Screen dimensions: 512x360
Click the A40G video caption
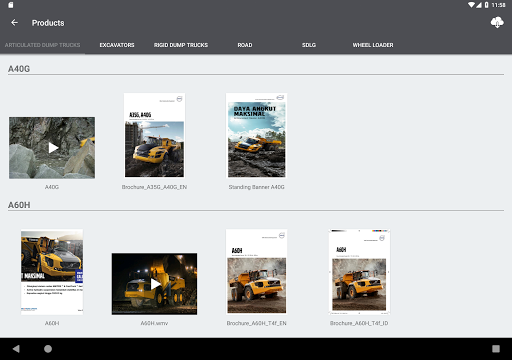click(x=52, y=187)
